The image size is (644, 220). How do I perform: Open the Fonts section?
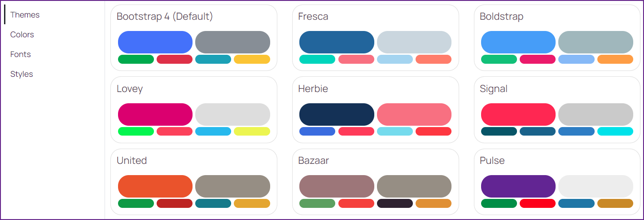tap(21, 54)
